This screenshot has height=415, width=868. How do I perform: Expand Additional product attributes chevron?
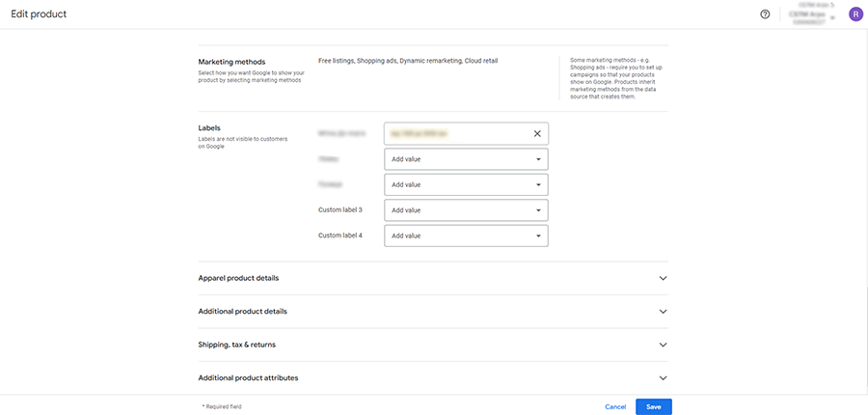click(x=663, y=378)
